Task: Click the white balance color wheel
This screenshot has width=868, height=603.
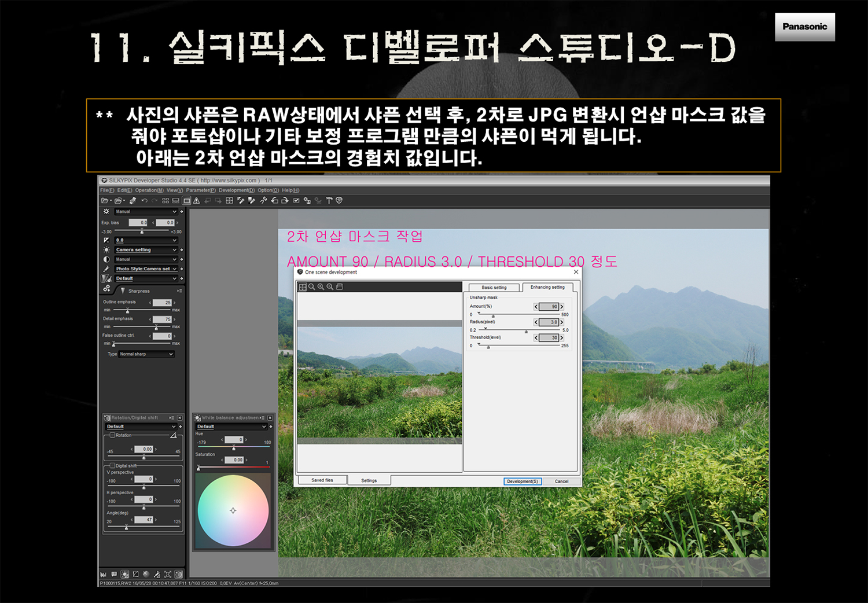Action: (233, 510)
